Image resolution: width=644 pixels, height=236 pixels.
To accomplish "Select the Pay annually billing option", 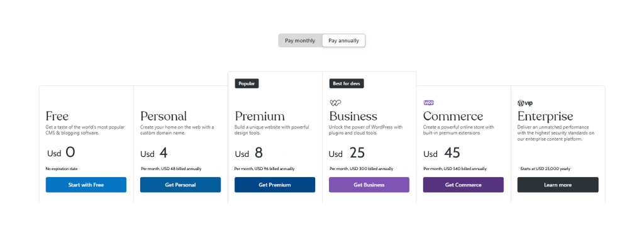I will pyautogui.click(x=343, y=41).
